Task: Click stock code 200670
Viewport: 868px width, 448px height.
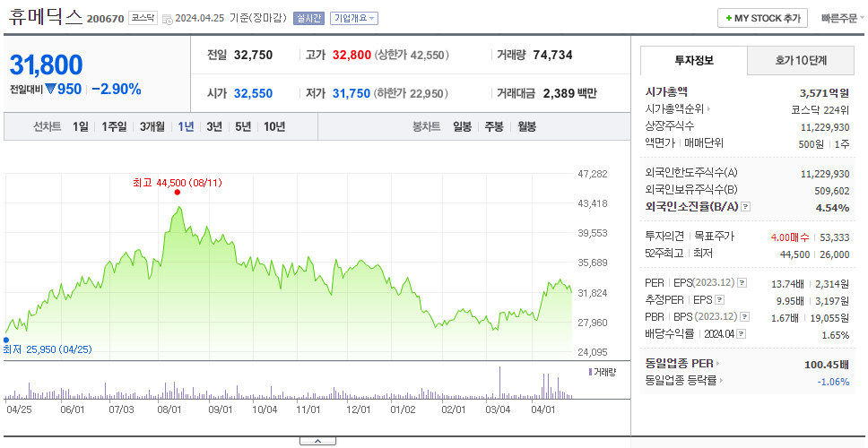Action: pos(105,19)
